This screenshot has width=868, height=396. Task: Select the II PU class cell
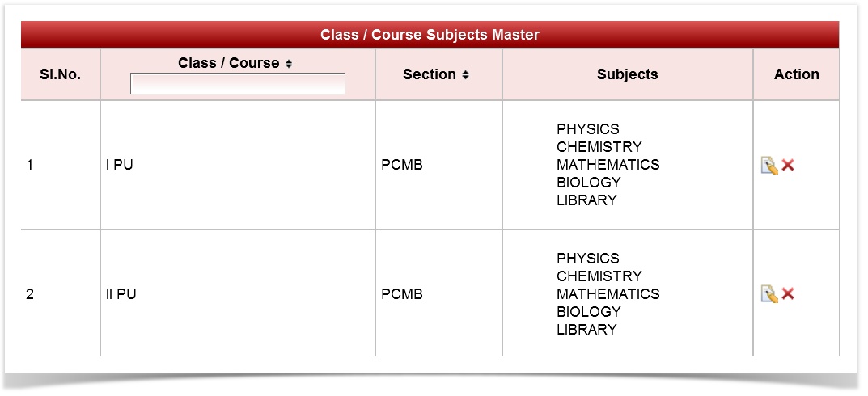coord(121,294)
